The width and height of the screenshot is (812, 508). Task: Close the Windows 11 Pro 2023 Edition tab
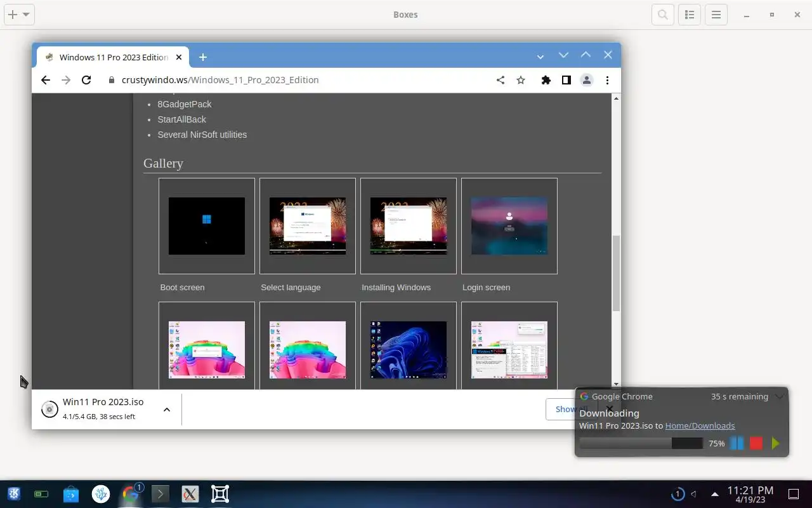coord(179,57)
